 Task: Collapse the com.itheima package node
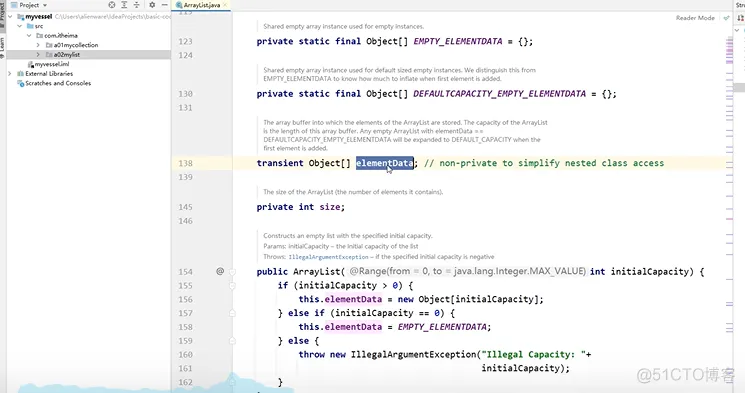tap(29, 36)
